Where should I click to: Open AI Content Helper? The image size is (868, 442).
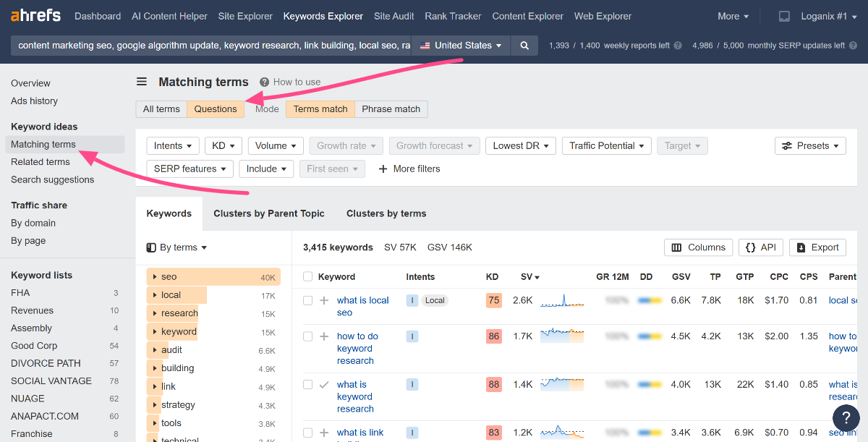click(x=169, y=16)
